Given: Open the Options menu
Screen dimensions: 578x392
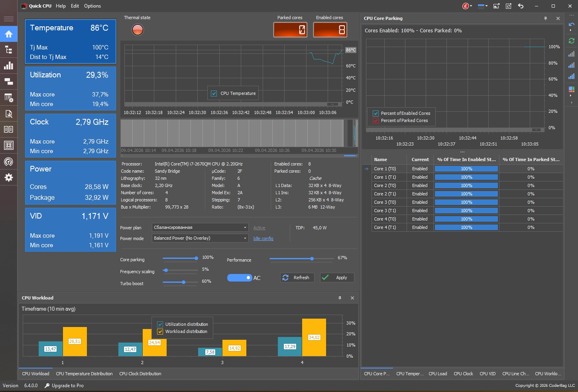Looking at the screenshot, I should (92, 6).
